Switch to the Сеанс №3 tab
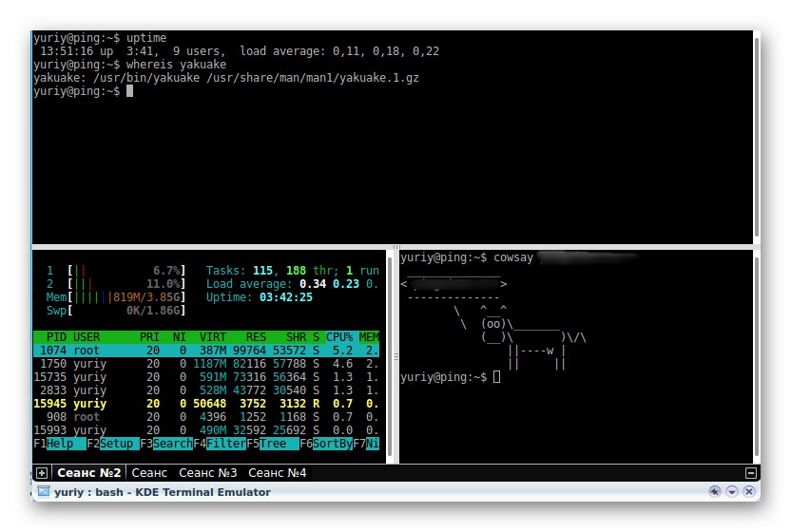Viewport: 791px width, 532px height. [208, 473]
